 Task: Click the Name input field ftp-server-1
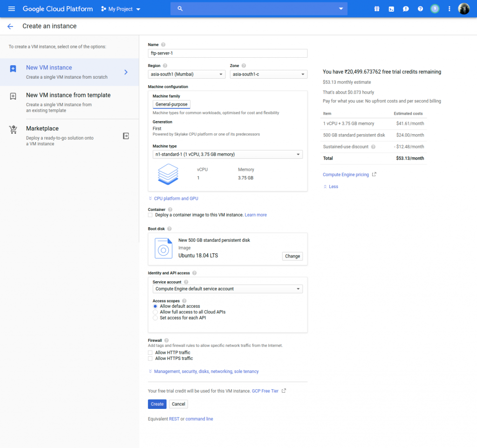coord(227,54)
